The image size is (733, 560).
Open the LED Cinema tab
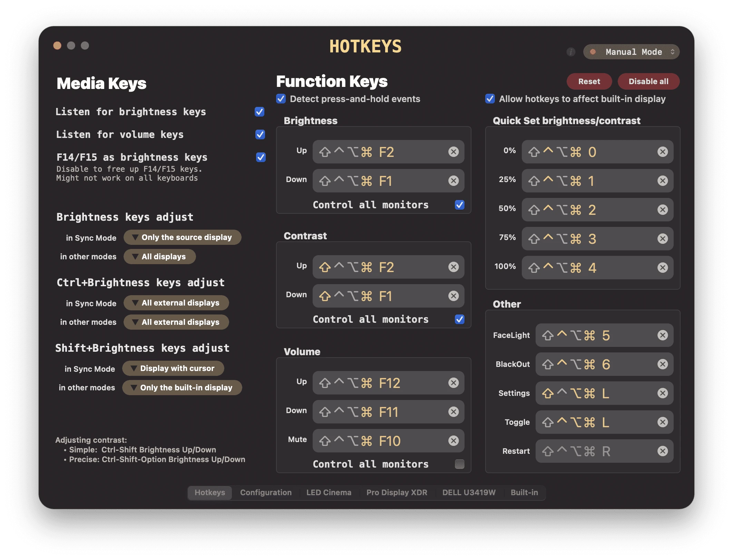329,492
